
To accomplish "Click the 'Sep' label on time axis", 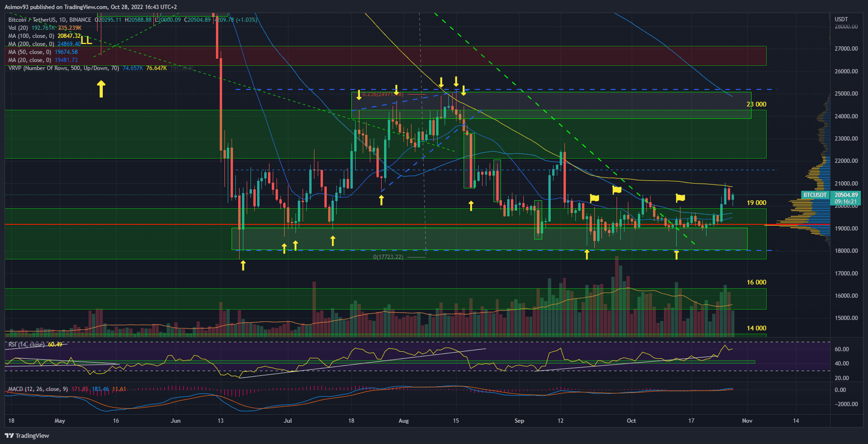I will pos(519,421).
